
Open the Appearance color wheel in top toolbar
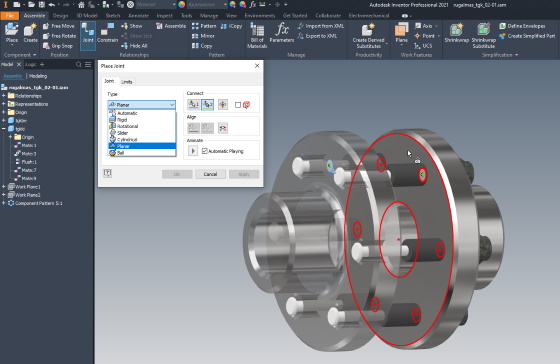click(x=181, y=5)
